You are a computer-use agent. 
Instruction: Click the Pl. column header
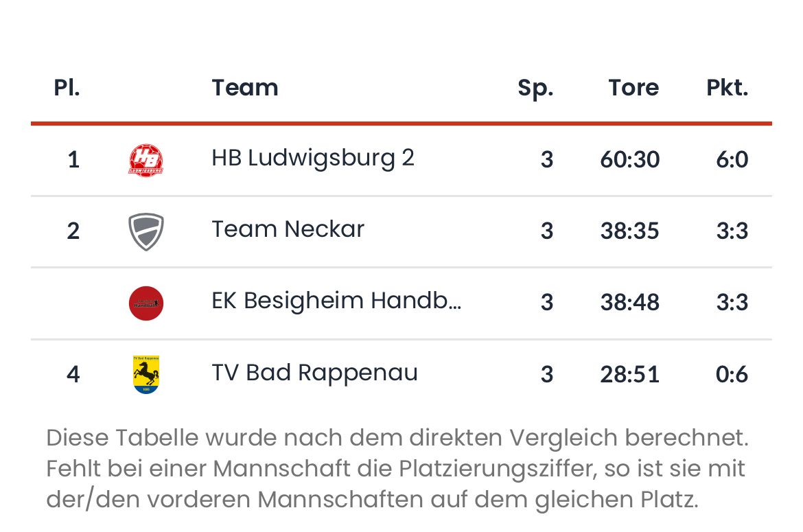pos(67,88)
